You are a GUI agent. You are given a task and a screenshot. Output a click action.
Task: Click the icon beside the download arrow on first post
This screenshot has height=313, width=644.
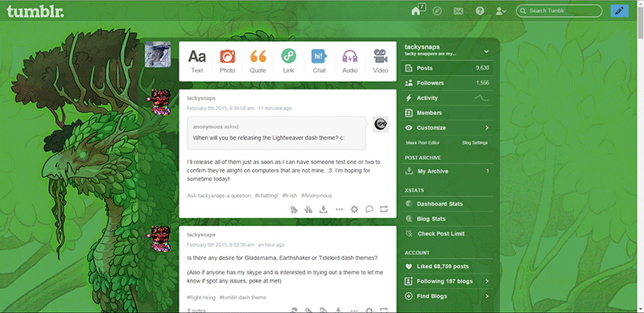[308, 209]
